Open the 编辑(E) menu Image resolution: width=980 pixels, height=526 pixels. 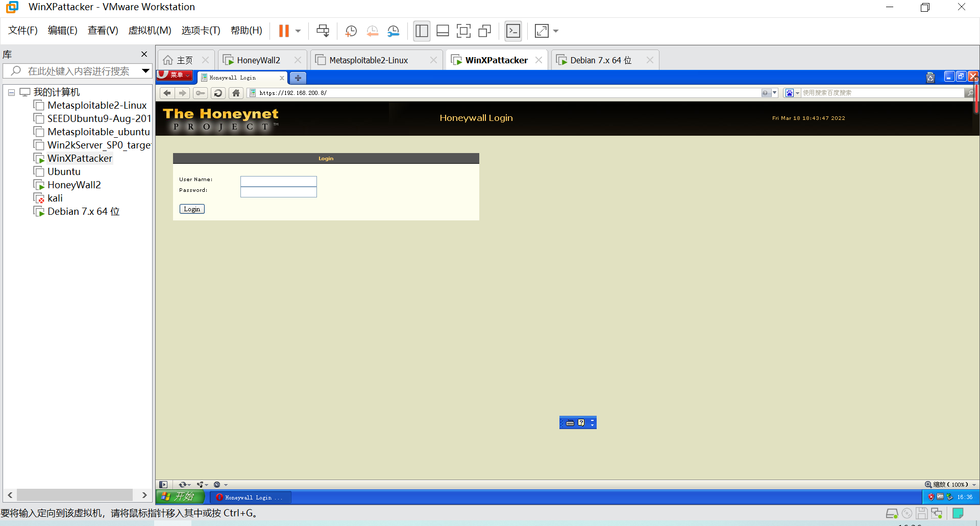[62, 31]
